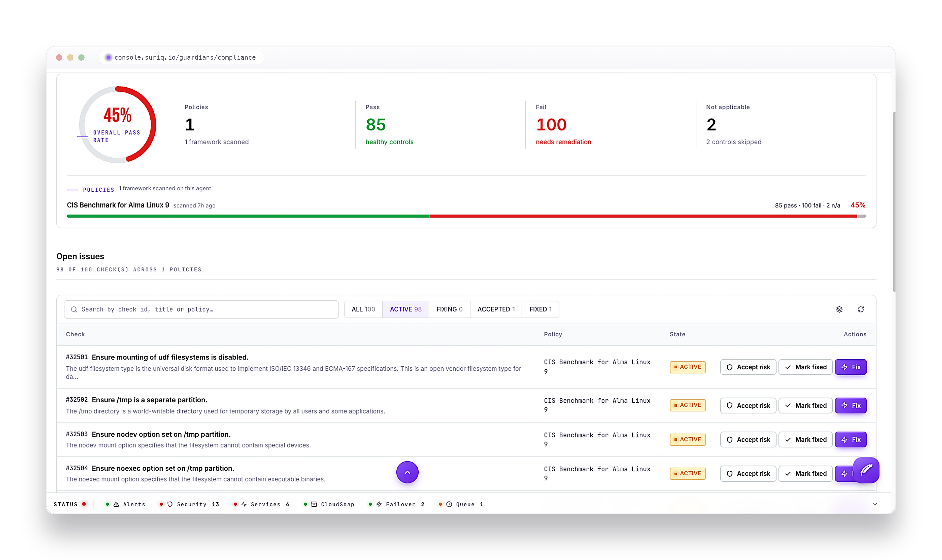Open the layers grouping icon
The height and width of the screenshot is (560, 942).
point(839,309)
